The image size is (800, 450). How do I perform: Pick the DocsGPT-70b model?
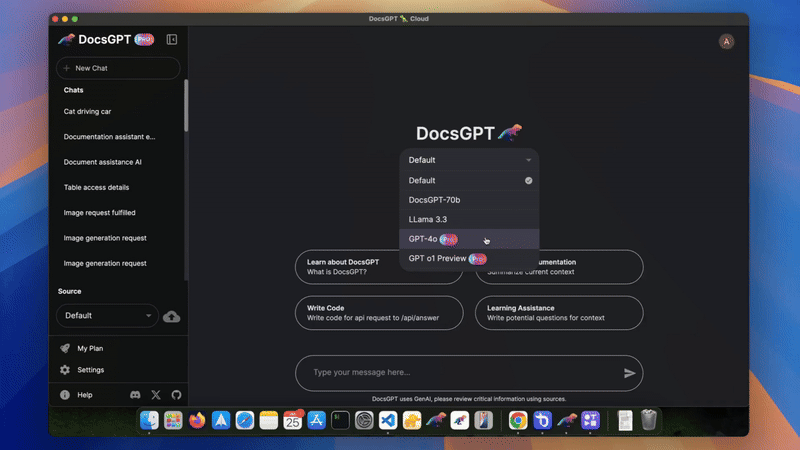point(469,200)
